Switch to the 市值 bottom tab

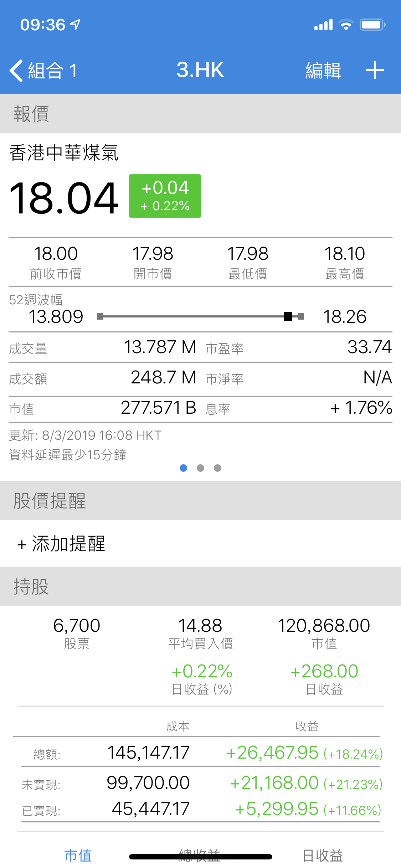[78, 855]
